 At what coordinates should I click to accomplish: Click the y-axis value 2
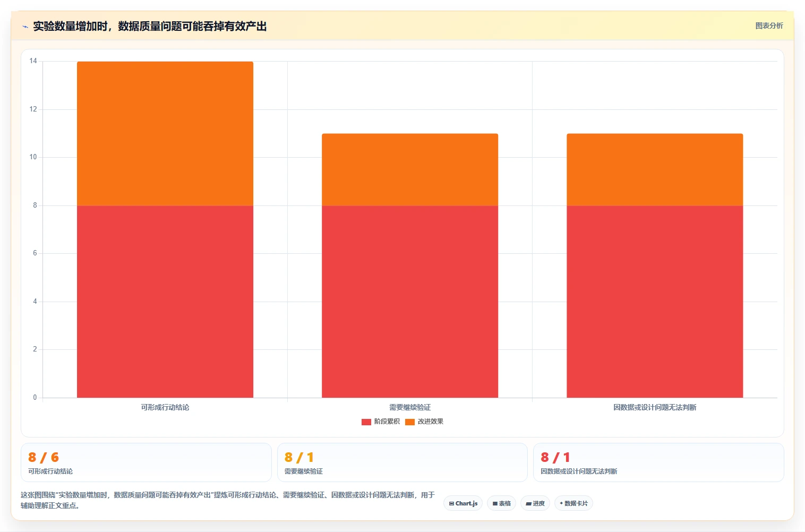pyautogui.click(x=35, y=349)
